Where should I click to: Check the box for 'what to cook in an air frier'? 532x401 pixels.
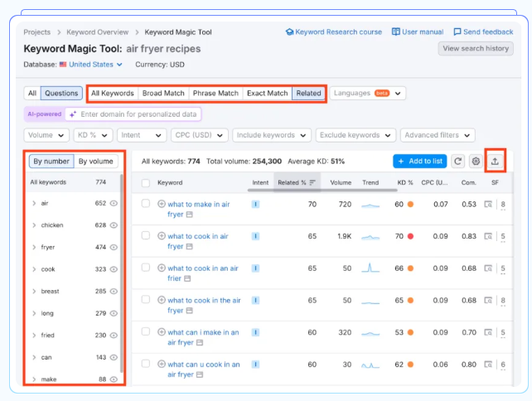point(146,268)
